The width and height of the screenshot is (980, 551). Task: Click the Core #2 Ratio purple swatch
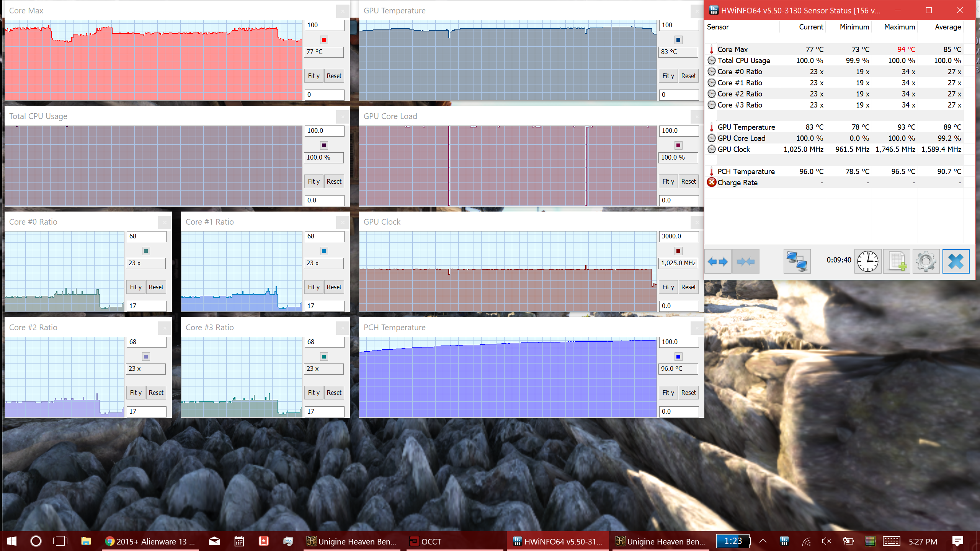click(146, 357)
